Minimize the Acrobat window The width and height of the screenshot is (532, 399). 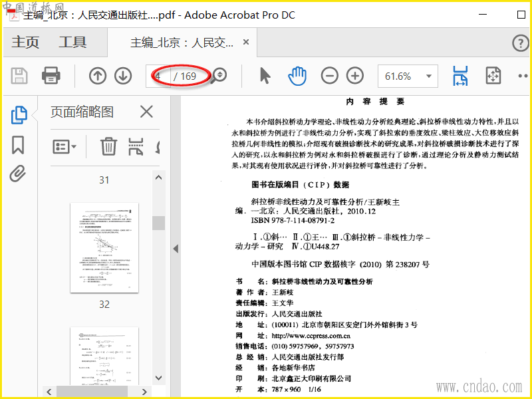pyautogui.click(x=483, y=15)
